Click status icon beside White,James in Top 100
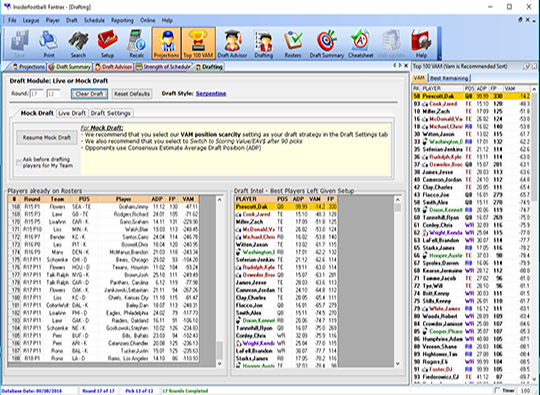 click(425, 309)
